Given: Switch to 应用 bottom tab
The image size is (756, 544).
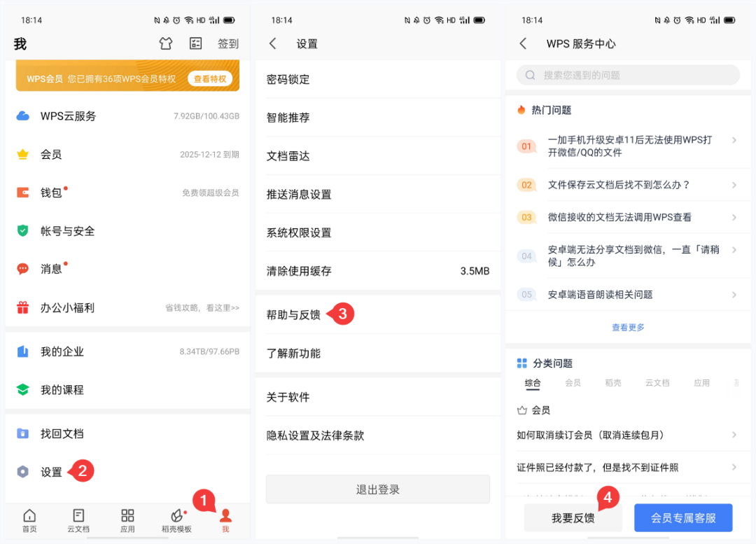Looking at the screenshot, I should click(x=127, y=520).
